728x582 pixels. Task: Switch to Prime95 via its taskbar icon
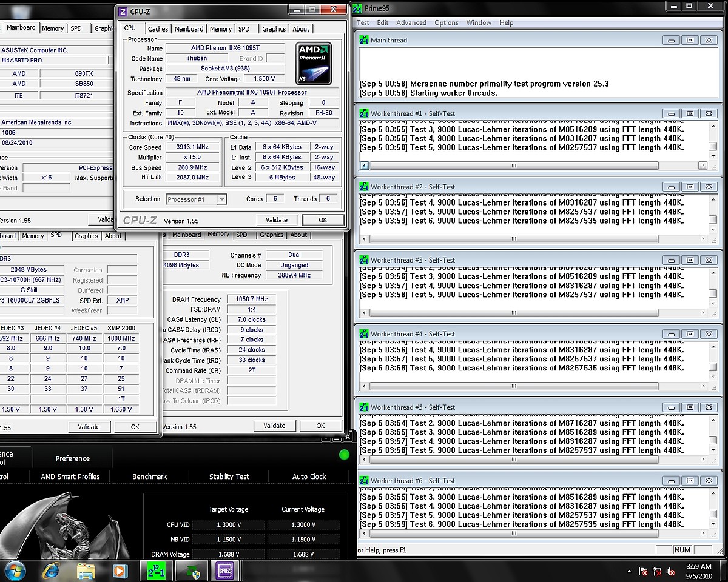pos(157,570)
